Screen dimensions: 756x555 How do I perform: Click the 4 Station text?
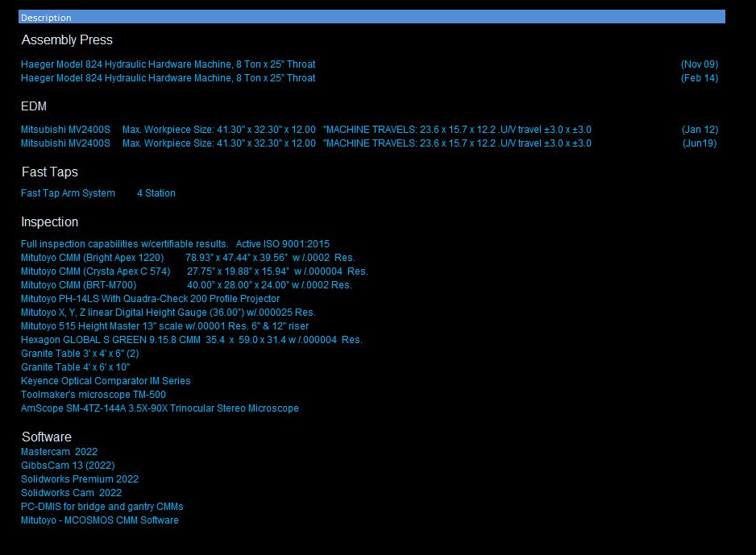pyautogui.click(x=156, y=193)
